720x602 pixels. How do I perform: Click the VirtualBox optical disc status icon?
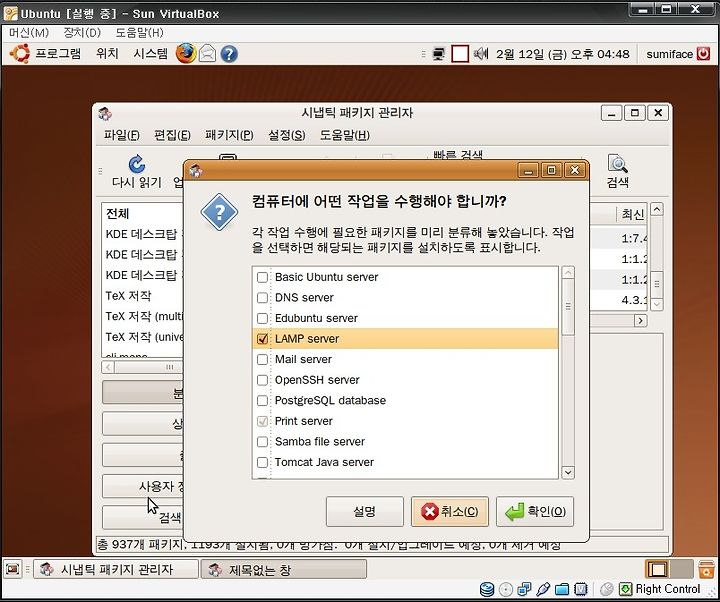[x=506, y=589]
